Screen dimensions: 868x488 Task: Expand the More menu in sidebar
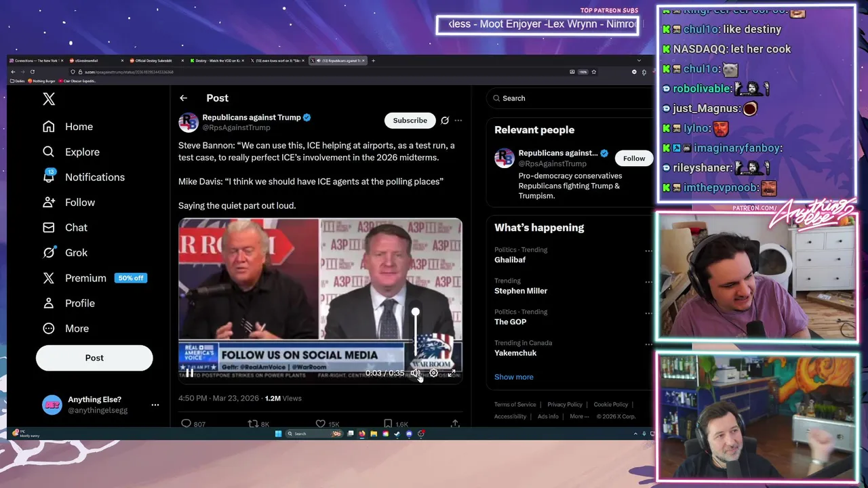coord(66,328)
